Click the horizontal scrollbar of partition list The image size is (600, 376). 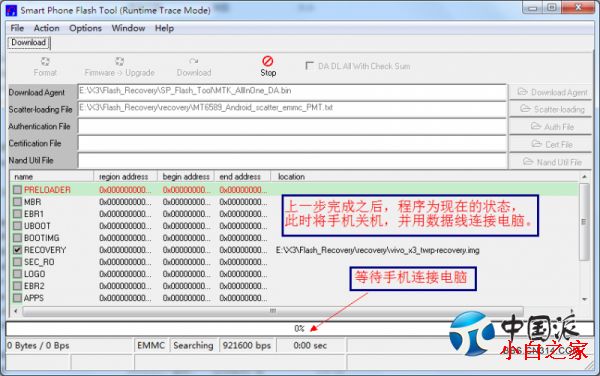[x=272, y=311]
